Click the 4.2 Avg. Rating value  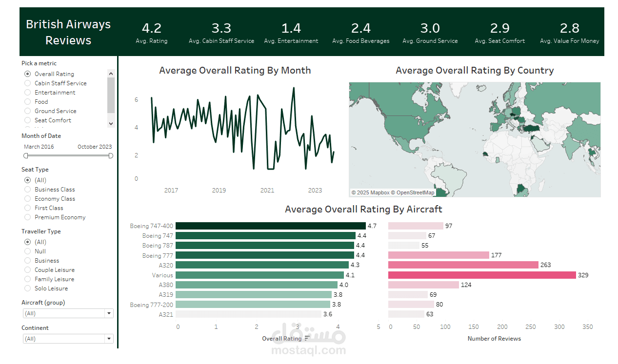pos(151,28)
